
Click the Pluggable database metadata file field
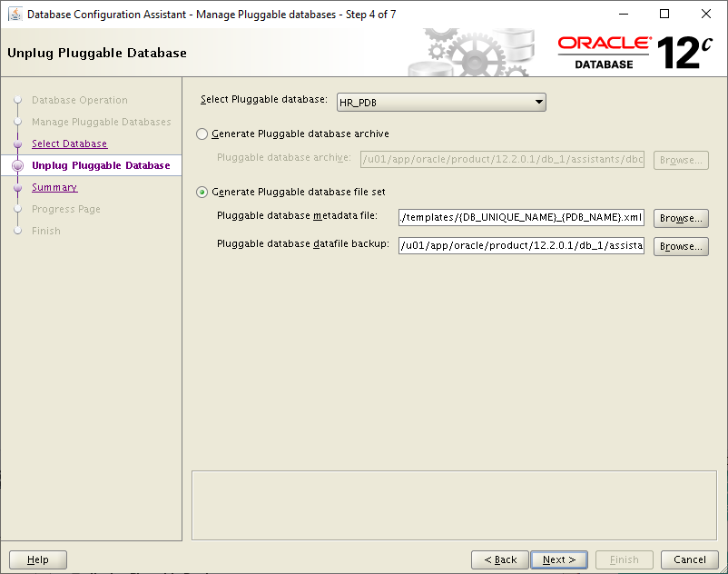[x=521, y=217]
